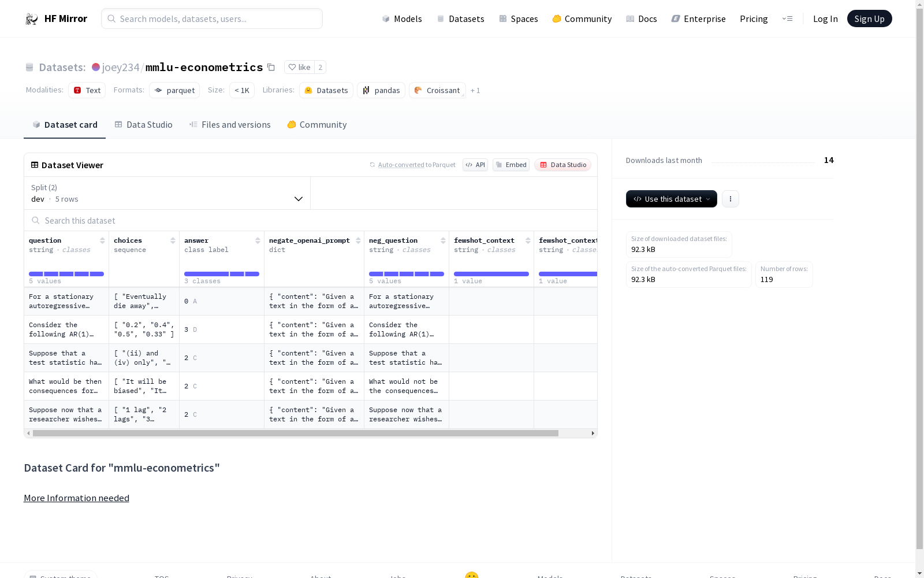This screenshot has height=578, width=924.
Task: Open Data Studio from the viewer header
Action: coord(563,165)
